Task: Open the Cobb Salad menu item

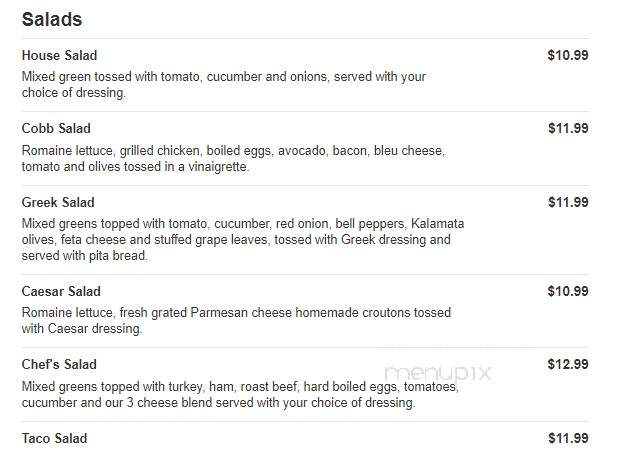Action: click(x=56, y=129)
